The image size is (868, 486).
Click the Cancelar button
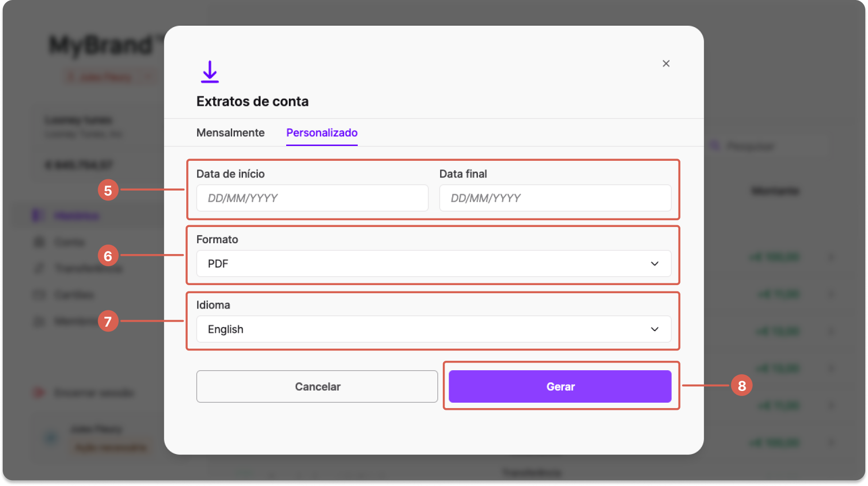point(317,386)
